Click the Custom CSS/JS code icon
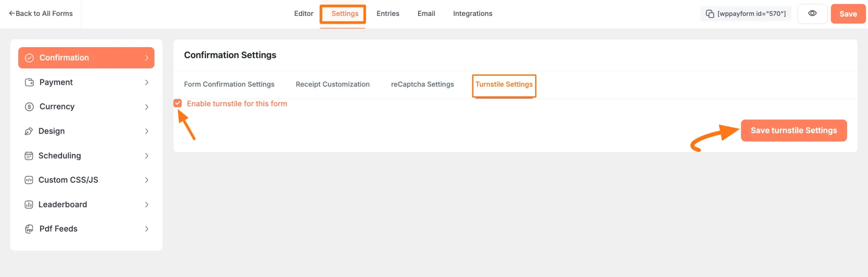This screenshot has height=277, width=868. tap(29, 180)
